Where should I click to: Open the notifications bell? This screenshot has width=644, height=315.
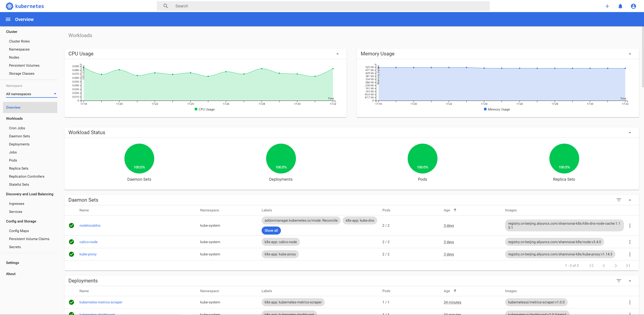tap(620, 6)
